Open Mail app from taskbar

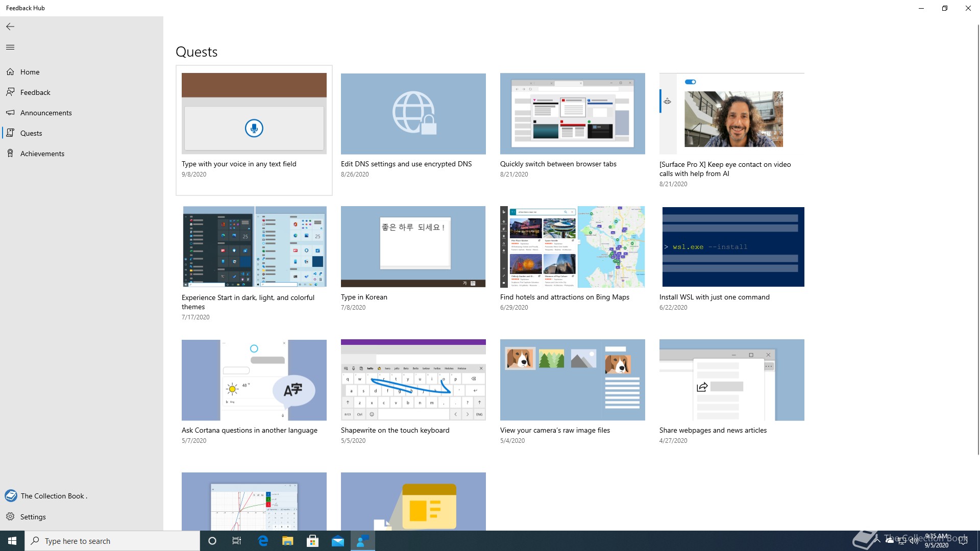[x=338, y=541]
